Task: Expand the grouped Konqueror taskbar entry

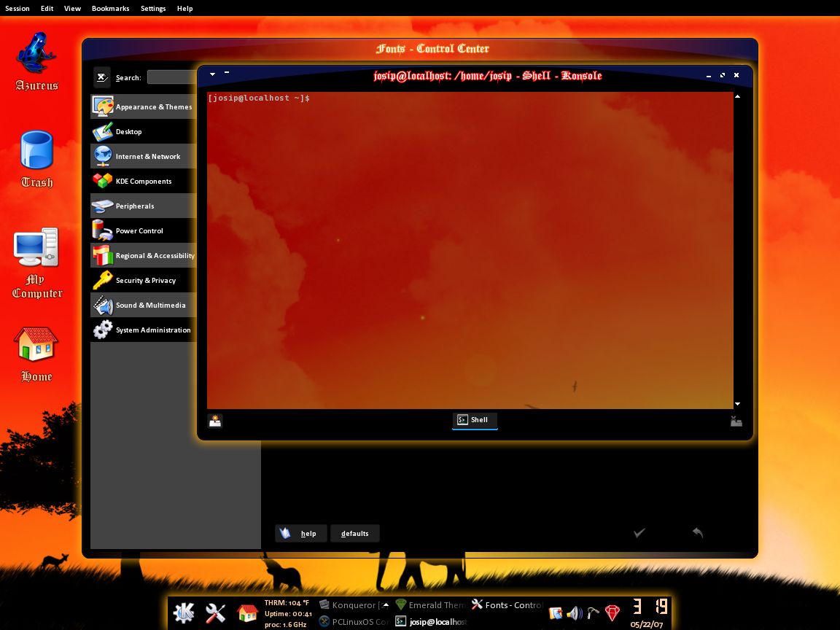Action: (386, 604)
